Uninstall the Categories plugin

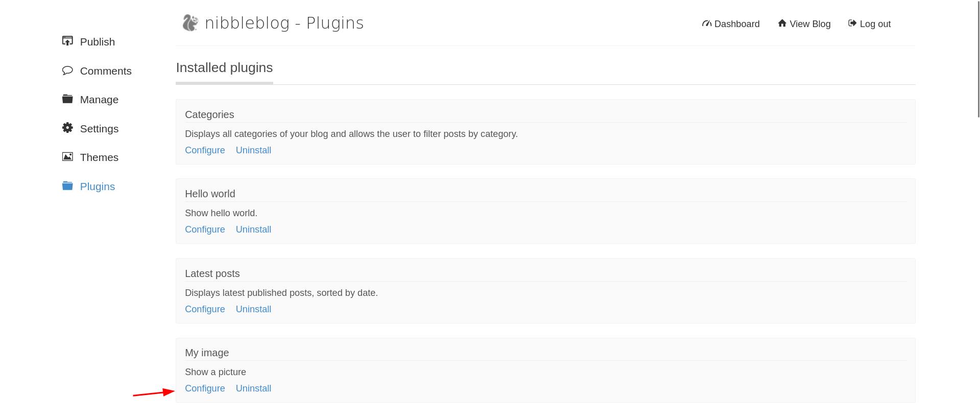coord(253,150)
